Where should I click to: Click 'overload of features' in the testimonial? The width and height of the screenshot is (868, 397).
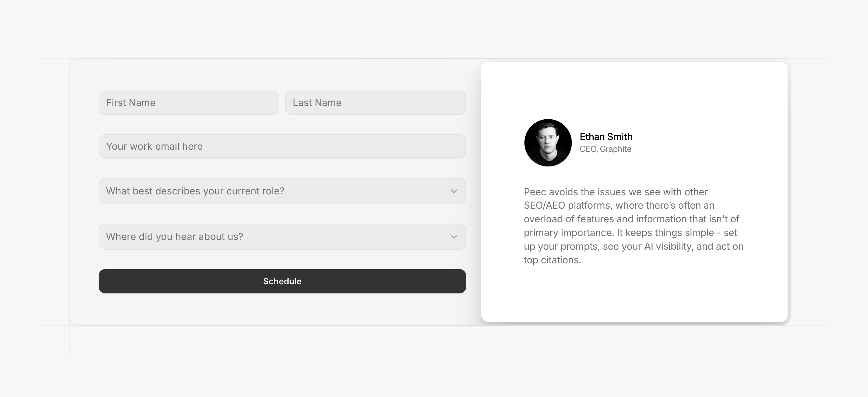tap(569, 219)
